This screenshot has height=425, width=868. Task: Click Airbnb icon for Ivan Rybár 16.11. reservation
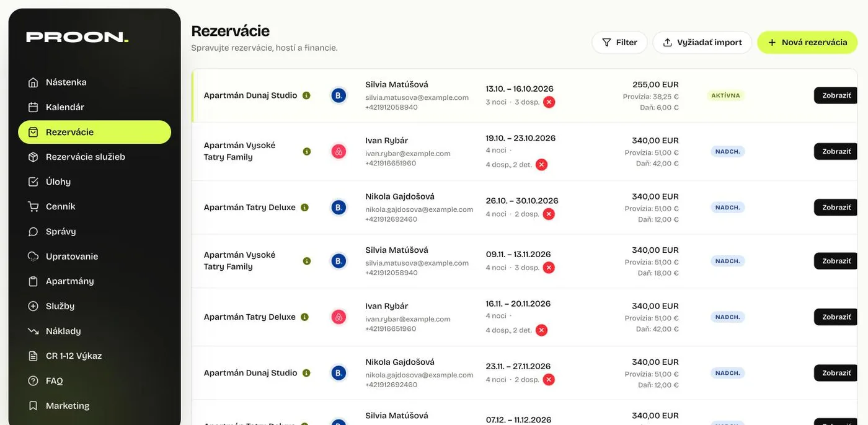point(339,317)
